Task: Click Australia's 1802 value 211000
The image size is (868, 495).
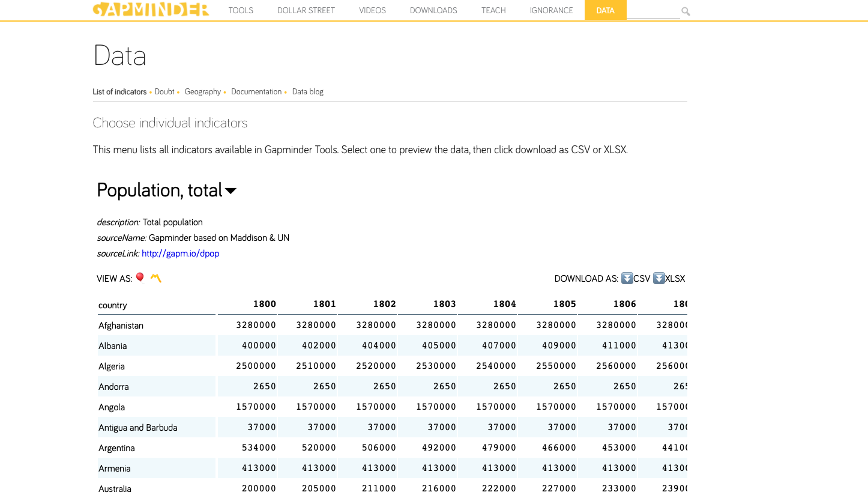Action: click(x=379, y=488)
